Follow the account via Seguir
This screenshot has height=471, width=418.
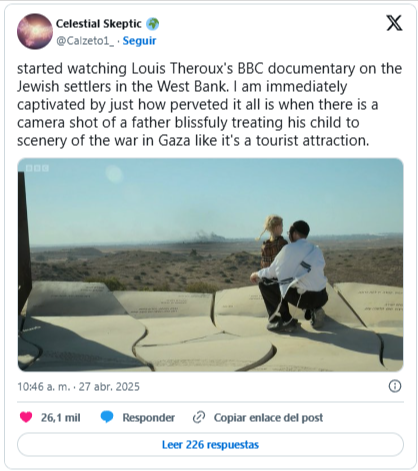(139, 41)
